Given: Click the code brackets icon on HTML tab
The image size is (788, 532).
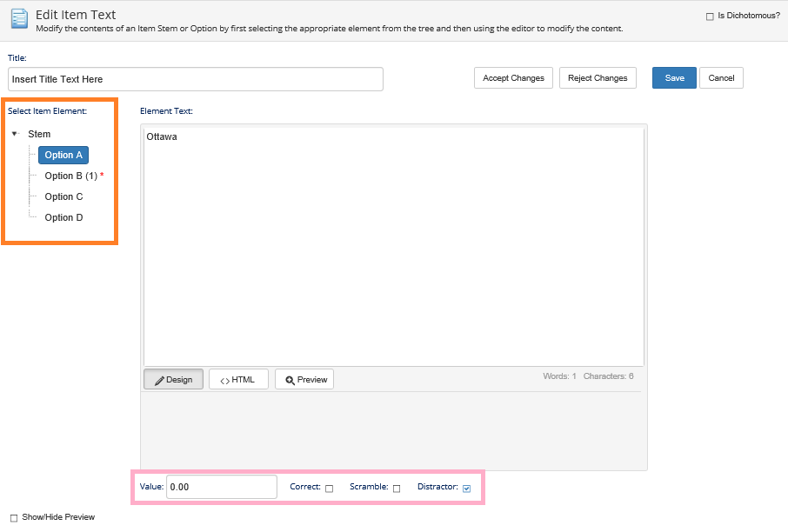Looking at the screenshot, I should (224, 380).
